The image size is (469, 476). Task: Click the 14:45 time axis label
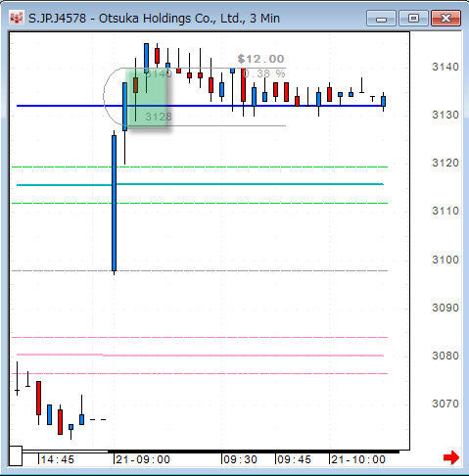pos(57,459)
